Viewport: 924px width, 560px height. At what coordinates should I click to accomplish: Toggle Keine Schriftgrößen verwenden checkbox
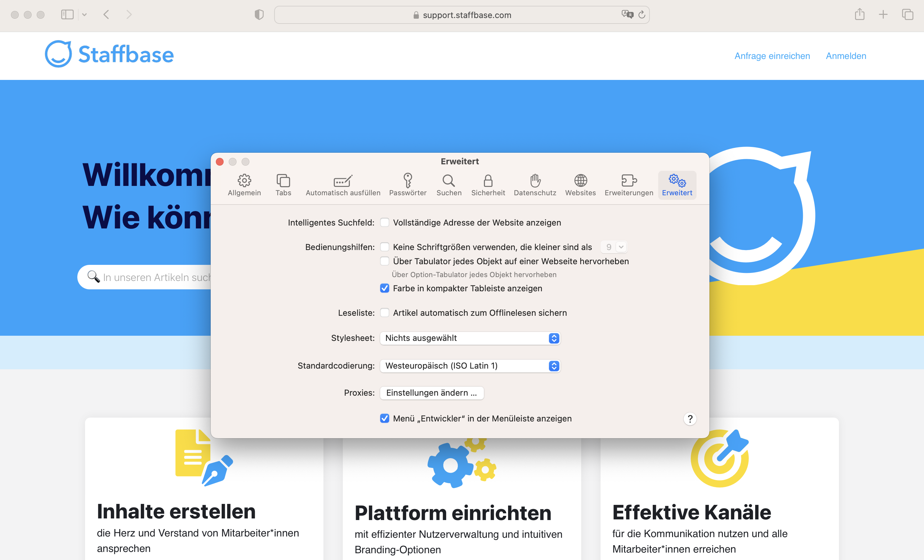pyautogui.click(x=384, y=247)
